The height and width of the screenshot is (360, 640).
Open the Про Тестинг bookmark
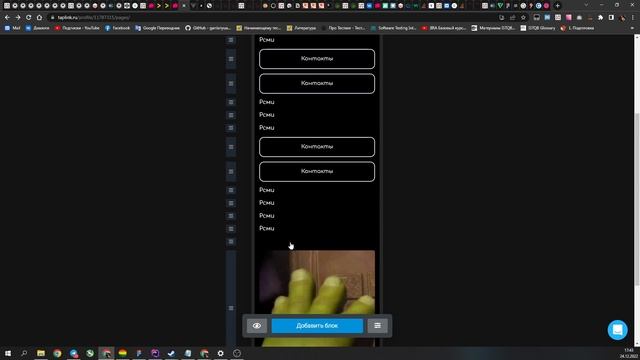click(x=344, y=28)
